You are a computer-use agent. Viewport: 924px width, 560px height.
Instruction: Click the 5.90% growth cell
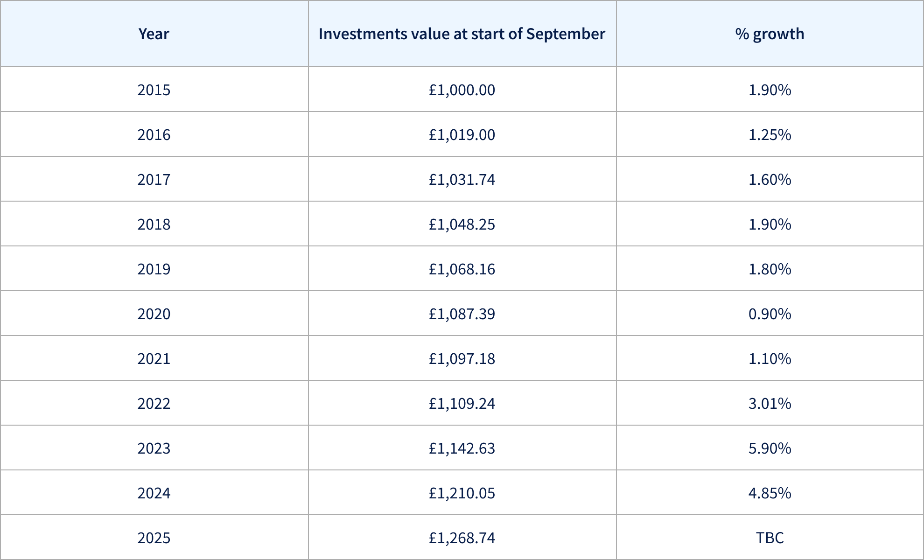pyautogui.click(x=770, y=448)
